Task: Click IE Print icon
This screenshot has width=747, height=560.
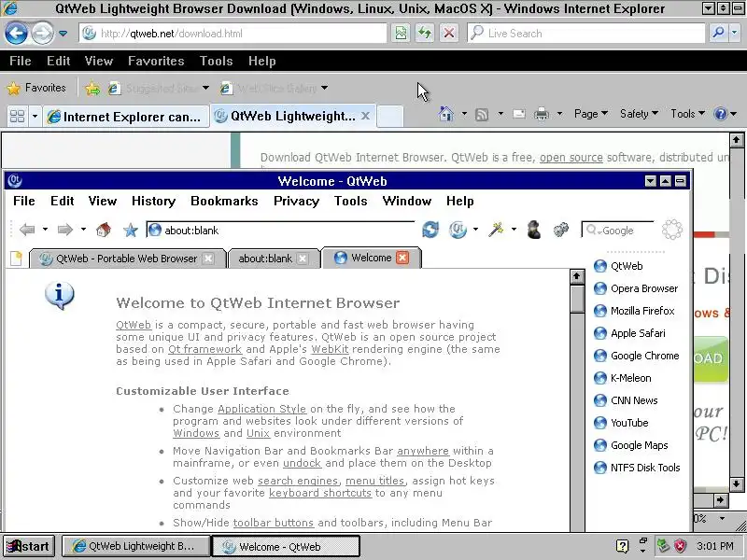Action: [542, 114]
